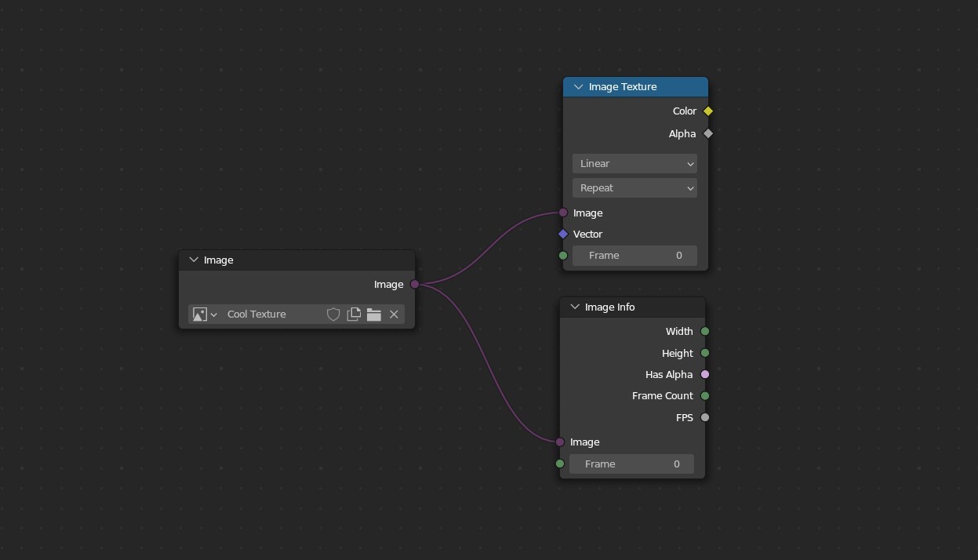Click Frame input socket on Image Info
Viewport: 978px width, 560px height.
pyautogui.click(x=560, y=464)
